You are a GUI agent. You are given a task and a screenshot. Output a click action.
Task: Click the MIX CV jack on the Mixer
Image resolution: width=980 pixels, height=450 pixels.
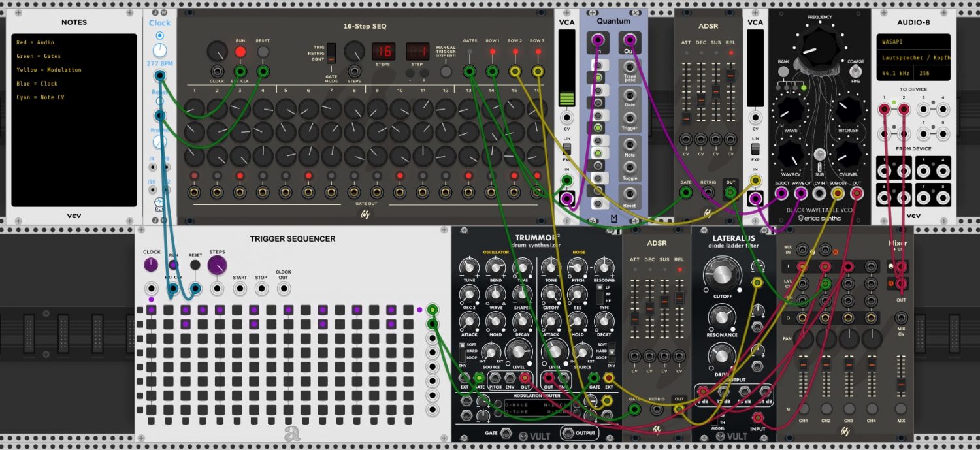click(x=902, y=318)
